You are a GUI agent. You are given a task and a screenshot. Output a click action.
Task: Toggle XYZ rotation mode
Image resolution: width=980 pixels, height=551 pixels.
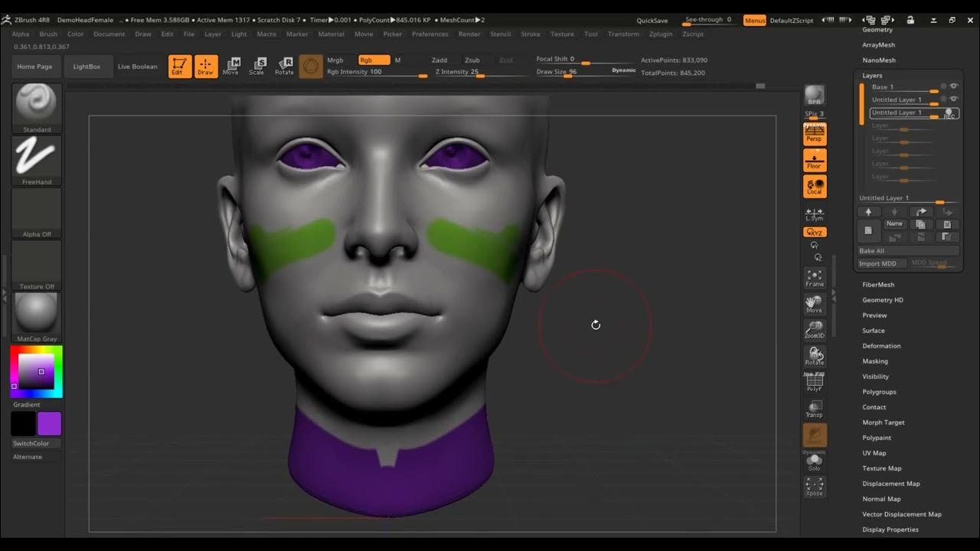point(815,232)
